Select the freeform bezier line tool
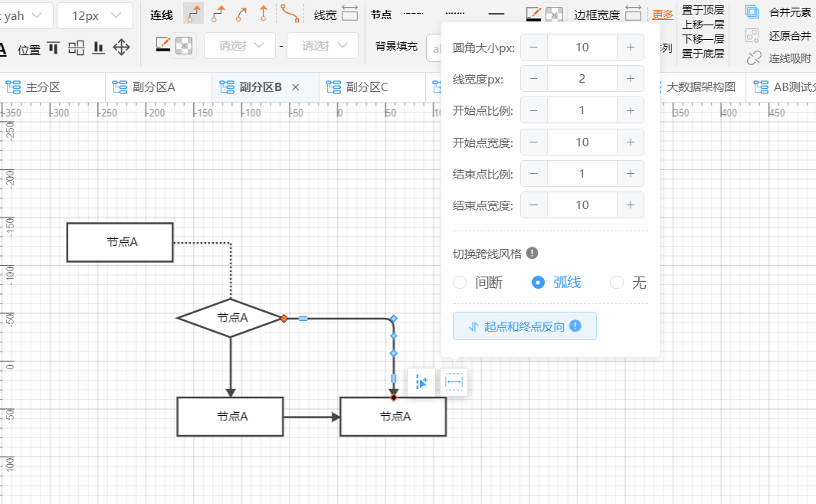The width and height of the screenshot is (816, 504). (290, 13)
